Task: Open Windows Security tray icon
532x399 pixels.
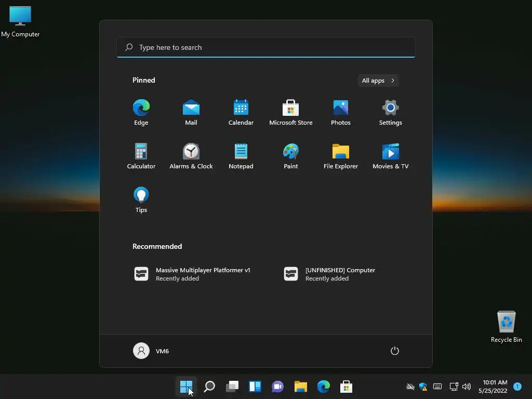Action: tap(423, 387)
